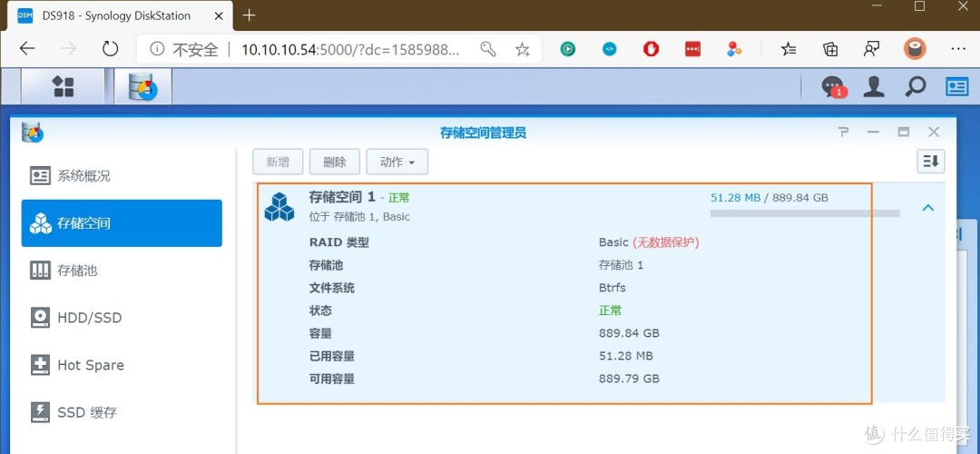Click the 889.79 GB available capacity value

click(629, 379)
